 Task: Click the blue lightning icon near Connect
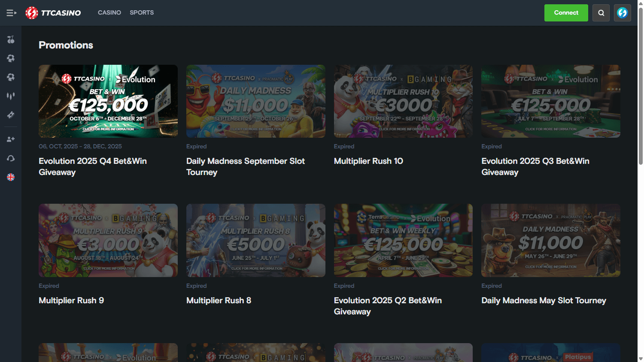pos(622,12)
